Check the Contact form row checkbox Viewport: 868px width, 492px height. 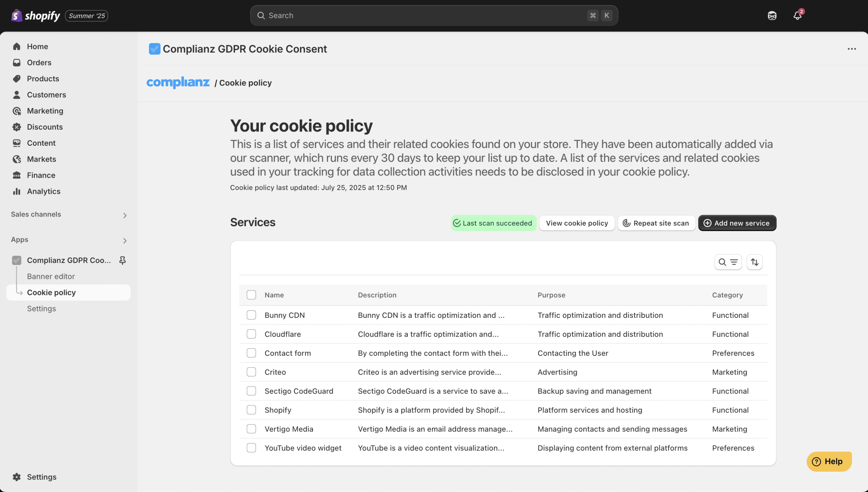251,353
